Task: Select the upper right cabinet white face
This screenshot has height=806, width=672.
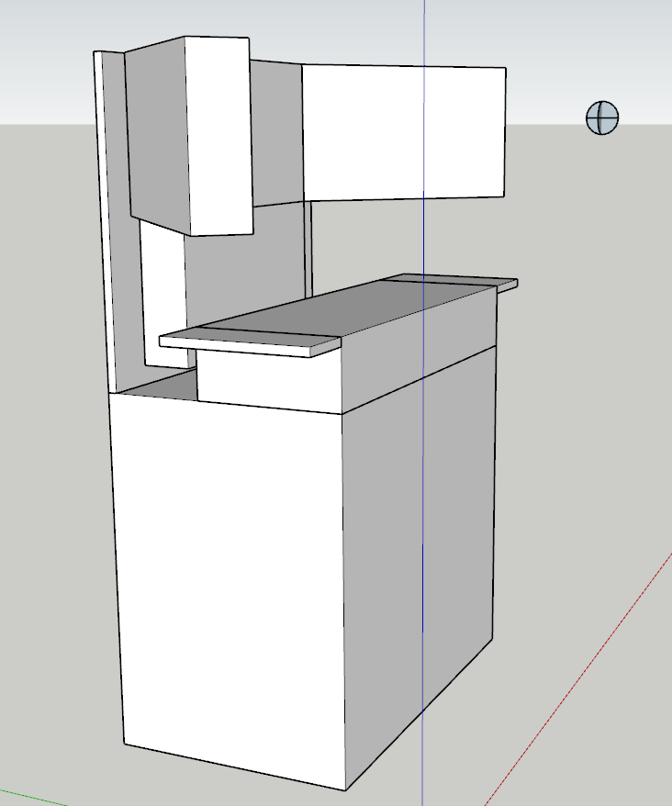Action: (404, 133)
